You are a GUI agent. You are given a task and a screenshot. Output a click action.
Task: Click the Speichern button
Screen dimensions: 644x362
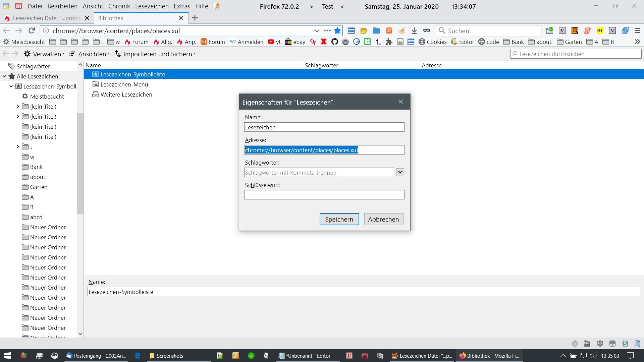click(x=339, y=219)
